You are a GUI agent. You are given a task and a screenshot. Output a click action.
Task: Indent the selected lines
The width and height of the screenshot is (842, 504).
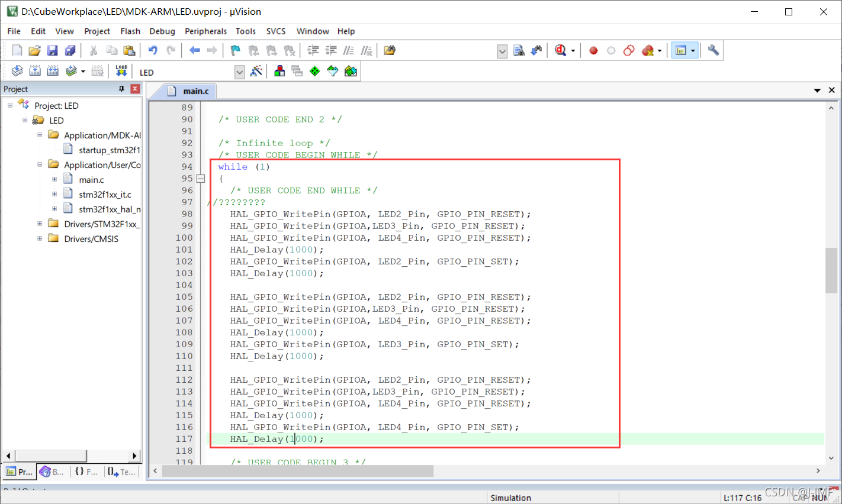pyautogui.click(x=313, y=50)
